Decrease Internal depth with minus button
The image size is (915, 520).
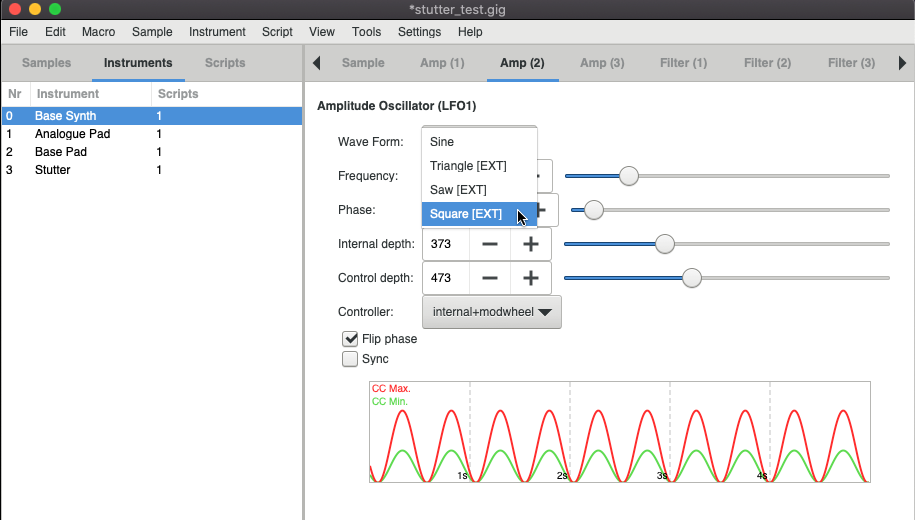pyautogui.click(x=490, y=244)
